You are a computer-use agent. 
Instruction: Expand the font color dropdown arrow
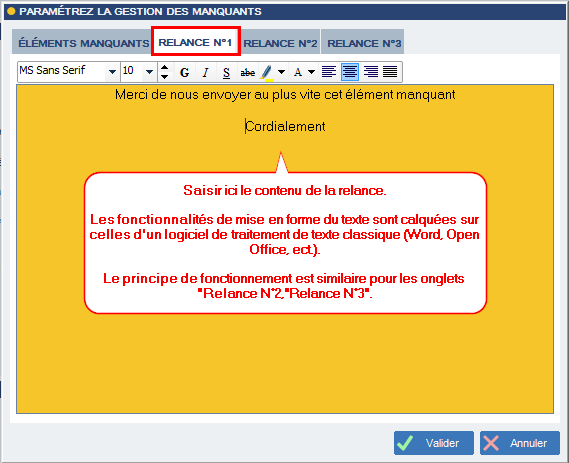pos(311,72)
